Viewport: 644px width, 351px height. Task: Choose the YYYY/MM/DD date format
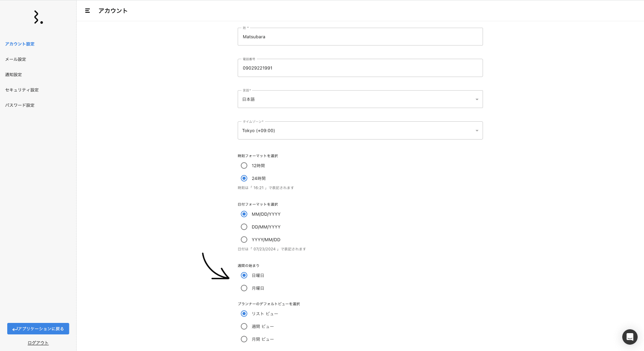[x=244, y=240]
